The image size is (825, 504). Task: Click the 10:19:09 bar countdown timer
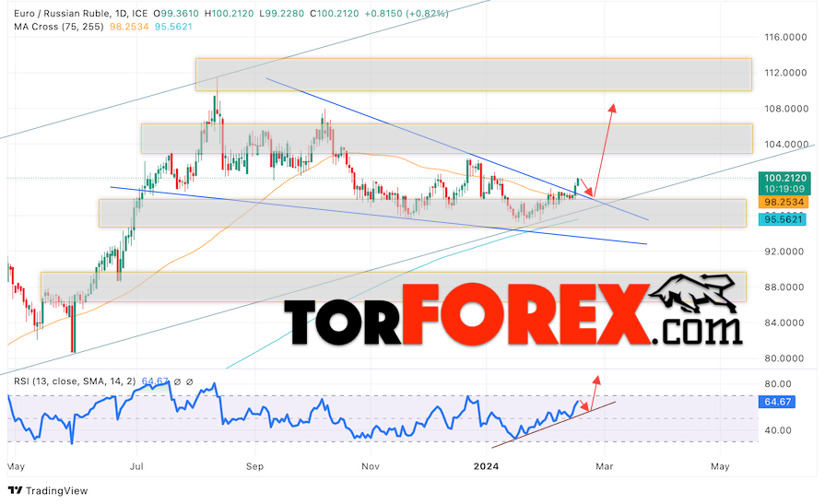(x=785, y=189)
